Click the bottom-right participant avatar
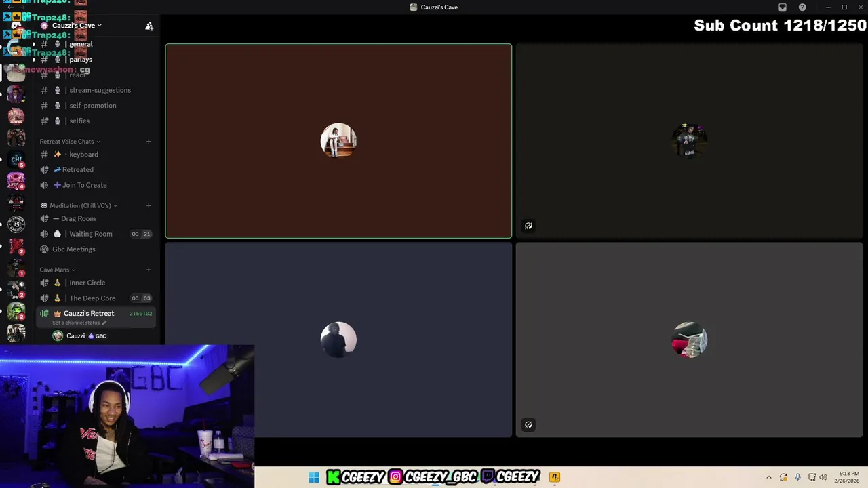 click(689, 340)
